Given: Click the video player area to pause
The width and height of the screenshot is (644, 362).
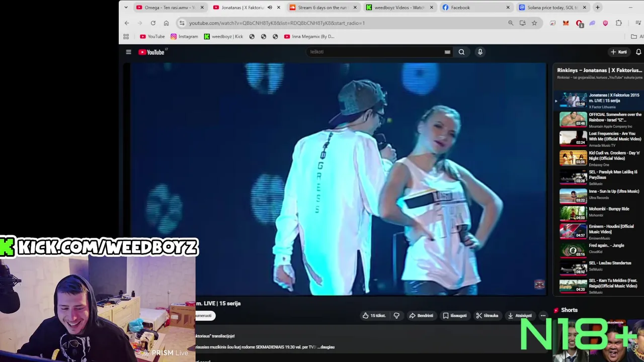Looking at the screenshot, I should point(338,179).
